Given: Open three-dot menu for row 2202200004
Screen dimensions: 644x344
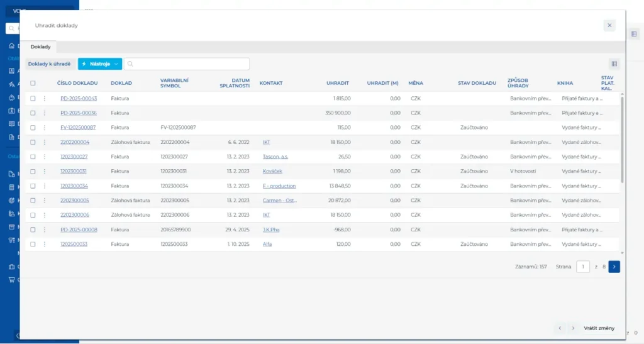Looking at the screenshot, I should tap(45, 142).
